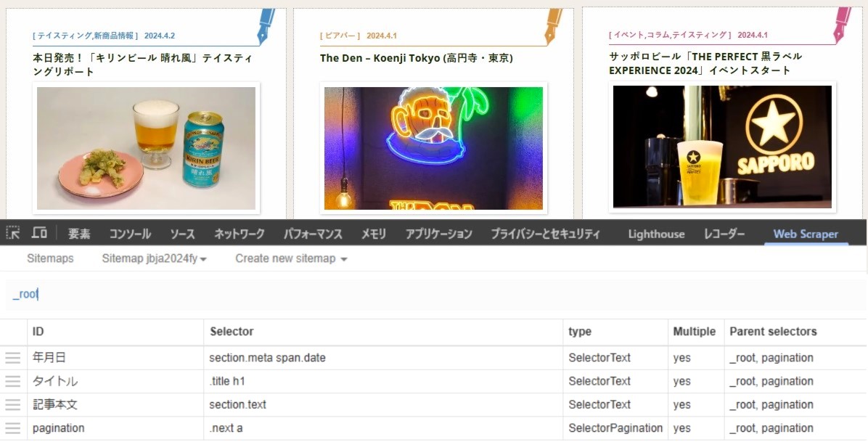The width and height of the screenshot is (868, 442).
Task: Click the Kirin beer can thumbnail
Action: (146, 148)
